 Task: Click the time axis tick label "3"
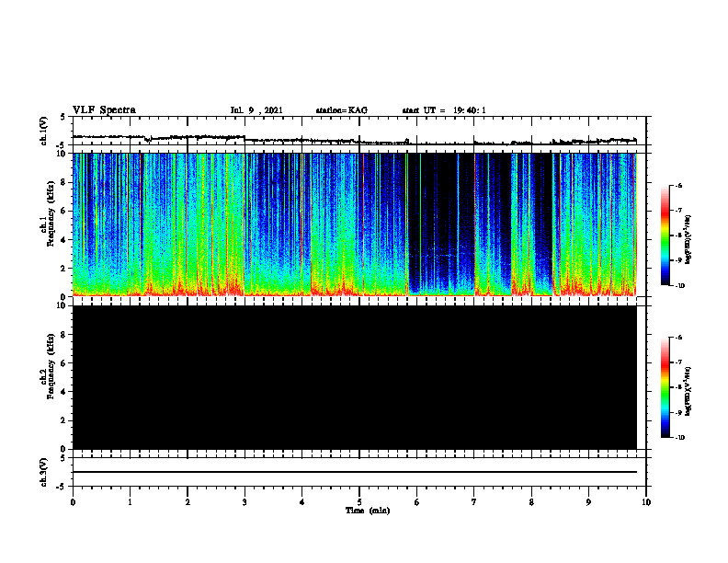click(x=245, y=502)
